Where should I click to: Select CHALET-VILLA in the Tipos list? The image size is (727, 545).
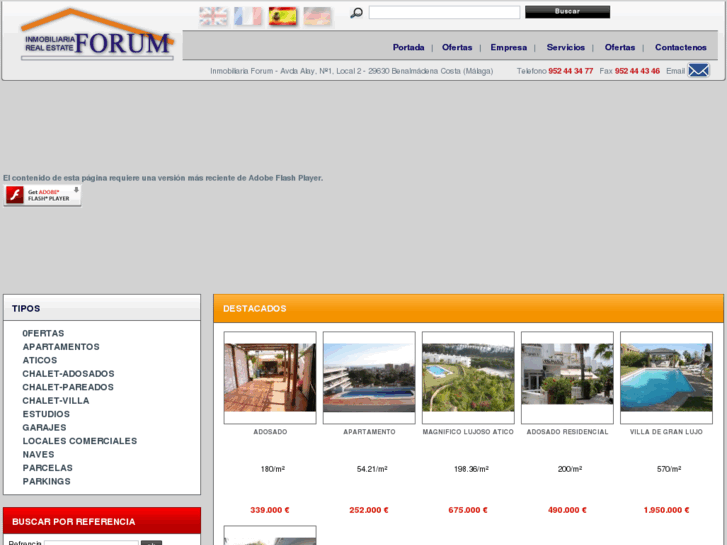[56, 400]
